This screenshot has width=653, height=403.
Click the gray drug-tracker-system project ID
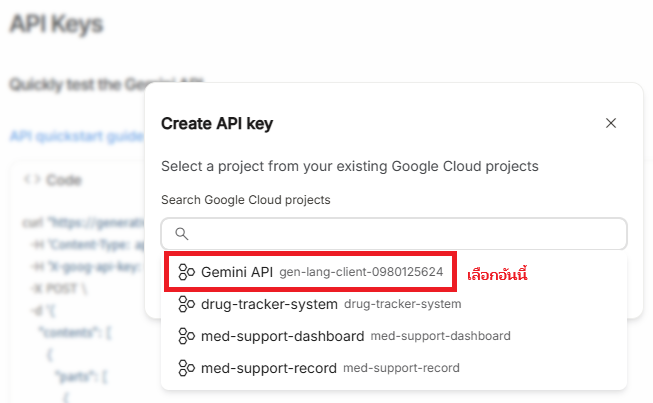pyautogui.click(x=402, y=304)
